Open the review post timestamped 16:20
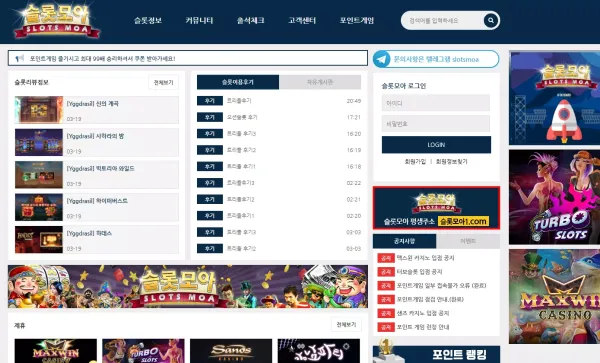Viewport: 600px width, 363px height. click(x=279, y=134)
